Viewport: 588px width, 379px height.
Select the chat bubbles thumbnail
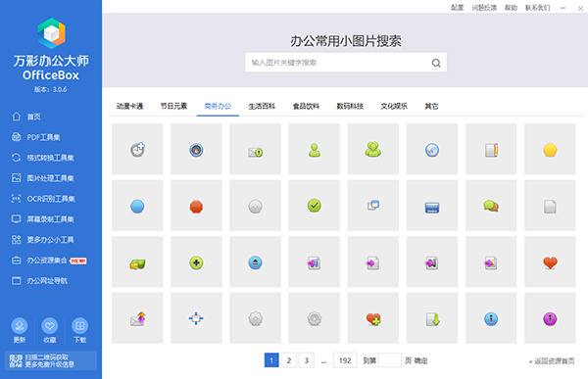tap(491, 206)
